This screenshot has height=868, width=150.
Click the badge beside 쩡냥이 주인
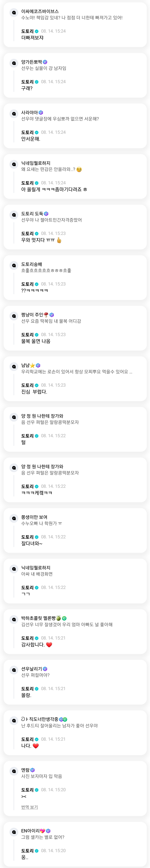[52, 315]
